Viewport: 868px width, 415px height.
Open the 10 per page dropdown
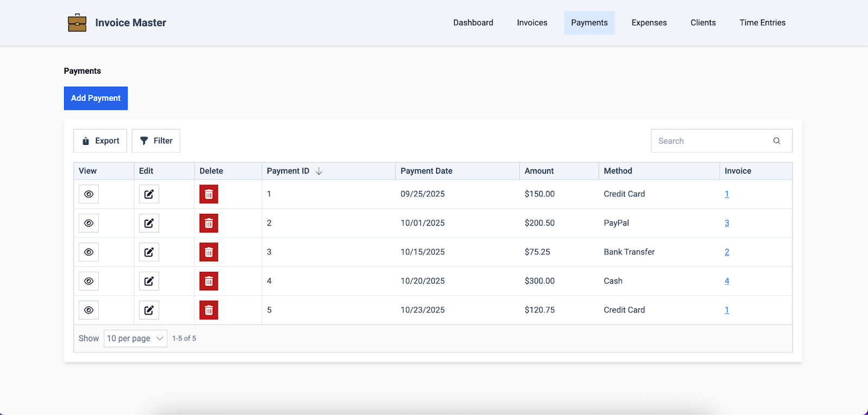[x=135, y=339]
